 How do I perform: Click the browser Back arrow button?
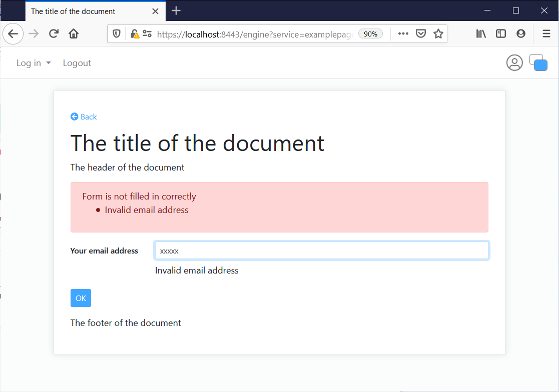13,34
